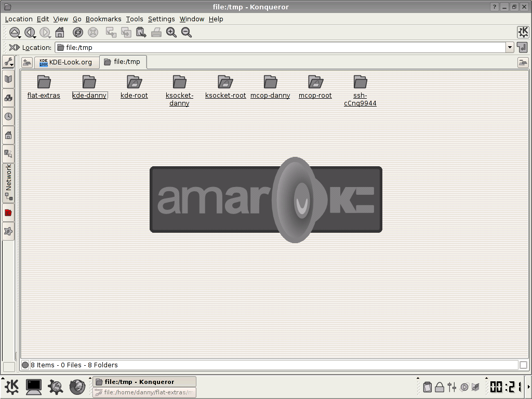This screenshot has height=399, width=532.
Task: Click the Back navigation arrow
Action: (30, 33)
